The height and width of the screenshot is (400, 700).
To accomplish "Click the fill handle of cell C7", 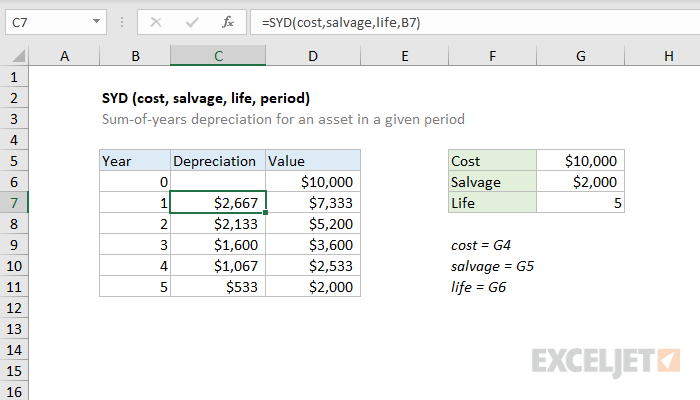I will [x=266, y=212].
